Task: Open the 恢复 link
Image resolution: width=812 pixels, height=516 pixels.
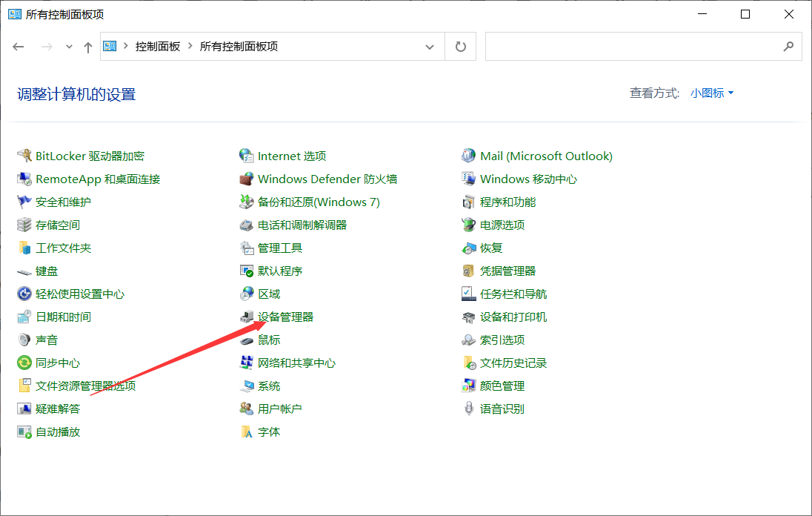Action: [491, 248]
